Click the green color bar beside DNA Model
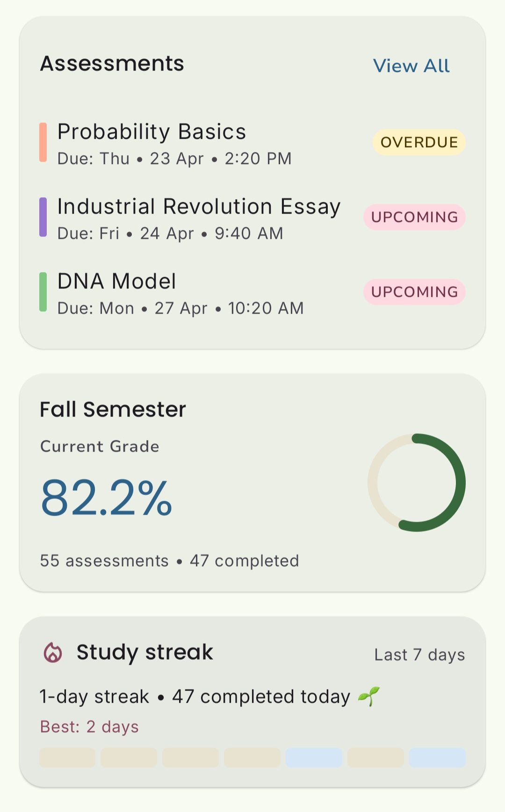Viewport: 505px width, 812px height. coord(43,292)
